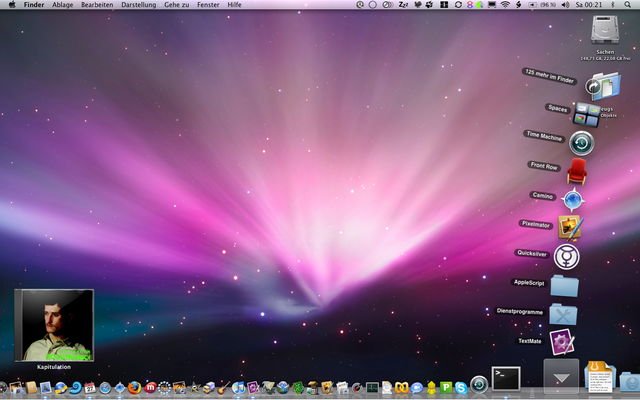Screen dimensions: 640x400
Task: Open the Finder menu in menu bar
Action: (x=33, y=4)
